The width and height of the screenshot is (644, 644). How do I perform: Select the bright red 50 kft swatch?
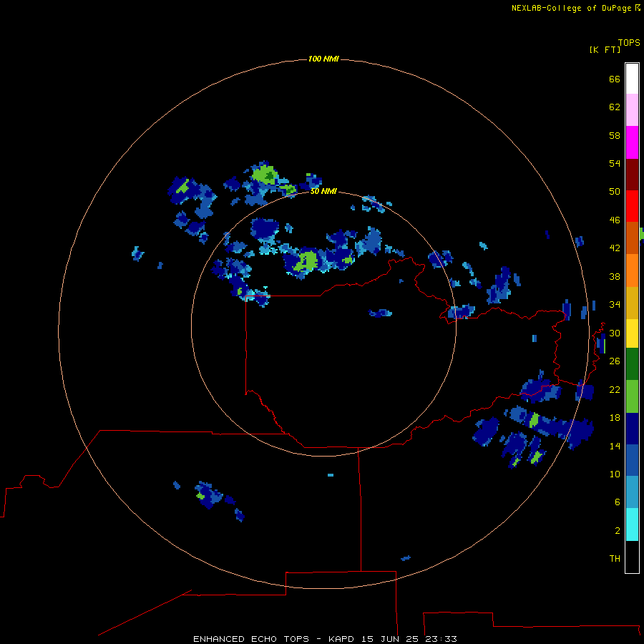click(632, 206)
